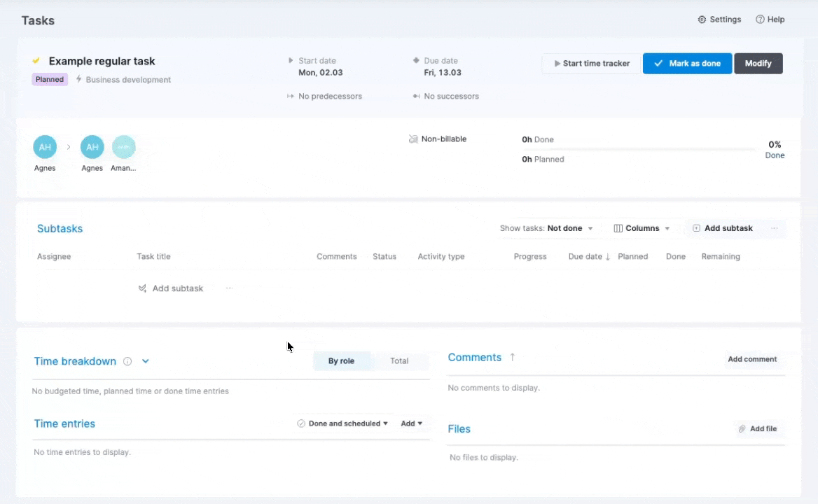Click Task title column header

point(153,256)
